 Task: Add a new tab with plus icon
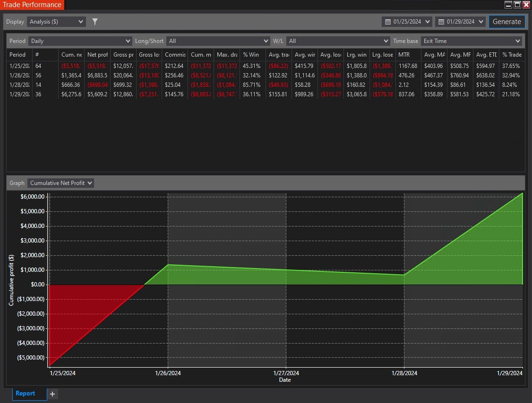[x=52, y=394]
